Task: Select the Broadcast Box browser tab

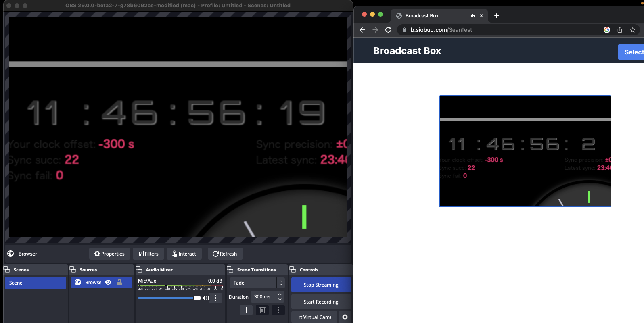Action: pyautogui.click(x=439, y=16)
